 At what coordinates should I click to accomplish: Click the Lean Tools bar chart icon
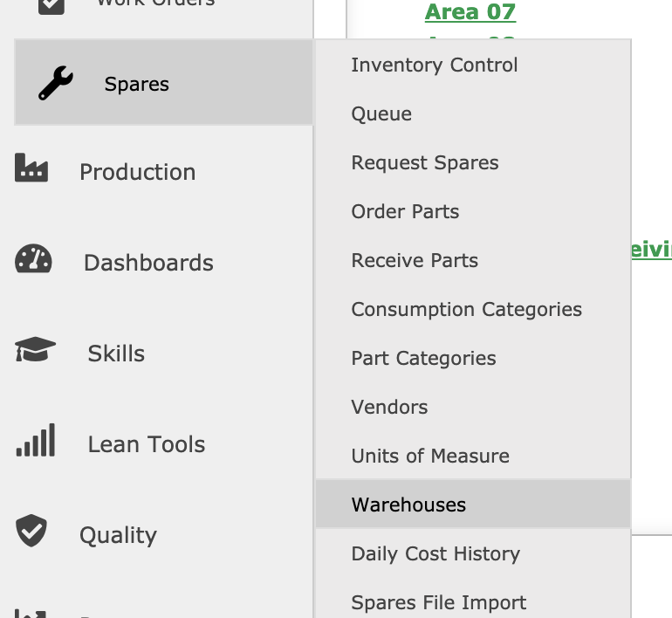(x=36, y=440)
